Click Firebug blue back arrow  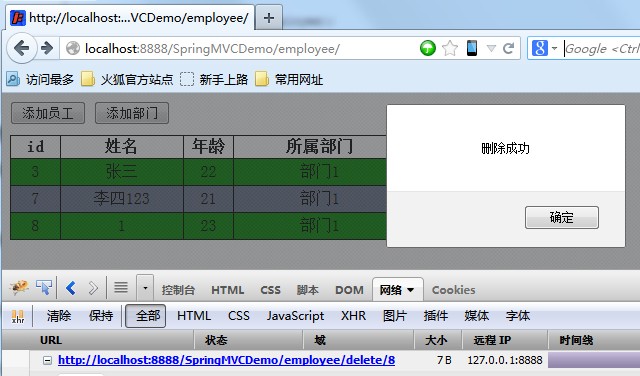coord(71,288)
